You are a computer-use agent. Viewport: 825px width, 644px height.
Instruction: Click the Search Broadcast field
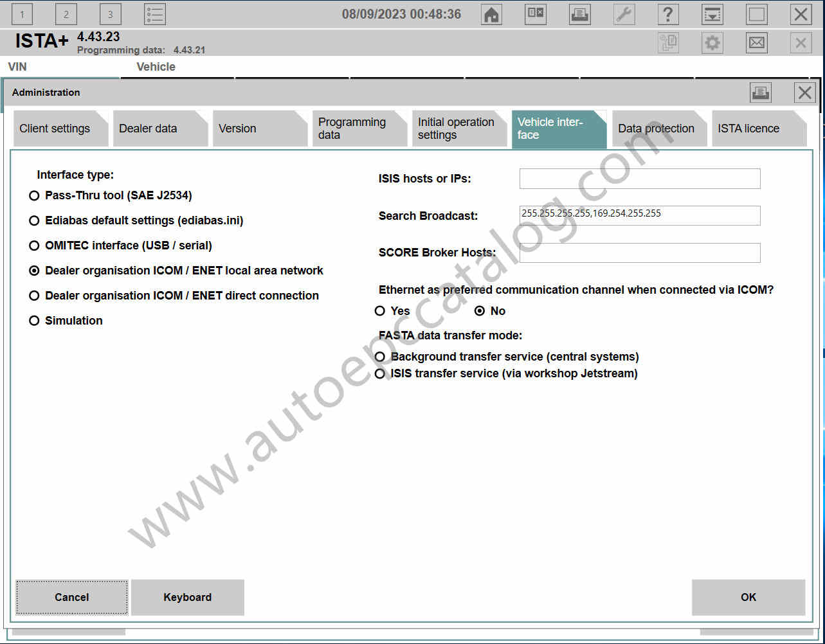coord(640,215)
